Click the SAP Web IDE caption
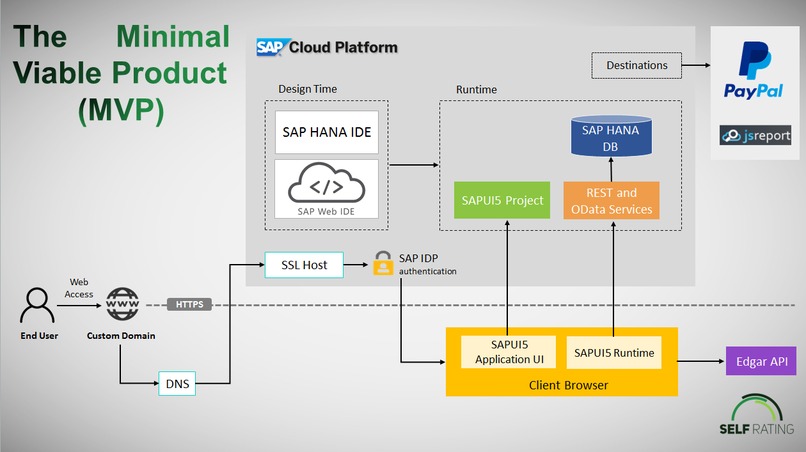The height and width of the screenshot is (452, 806). [x=326, y=211]
